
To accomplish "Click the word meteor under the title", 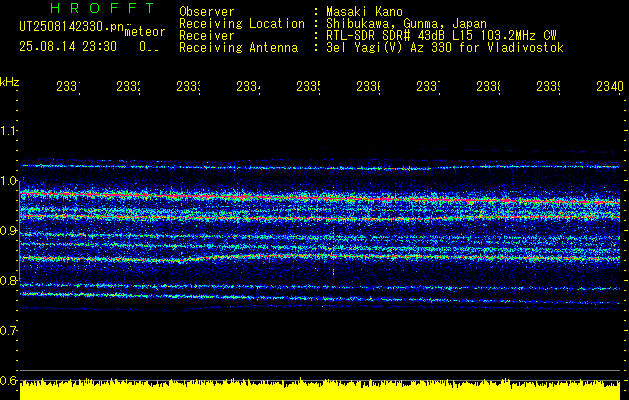I will click(x=145, y=32).
